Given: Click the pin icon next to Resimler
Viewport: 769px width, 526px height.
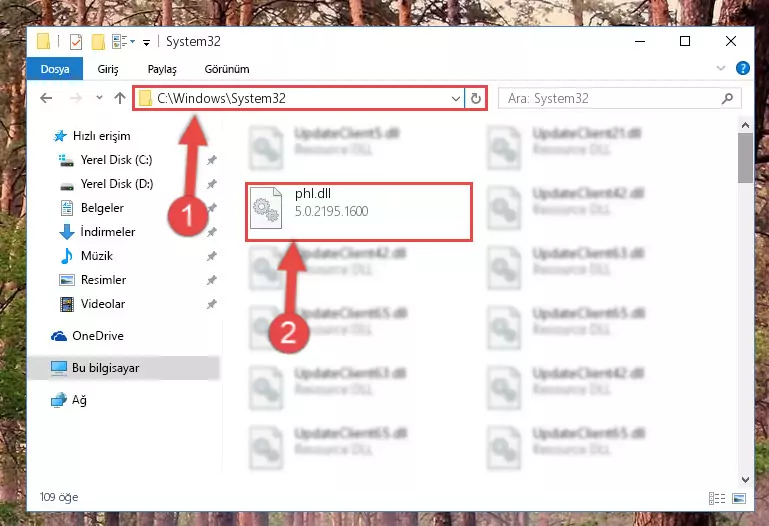Looking at the screenshot, I should coord(211,280).
